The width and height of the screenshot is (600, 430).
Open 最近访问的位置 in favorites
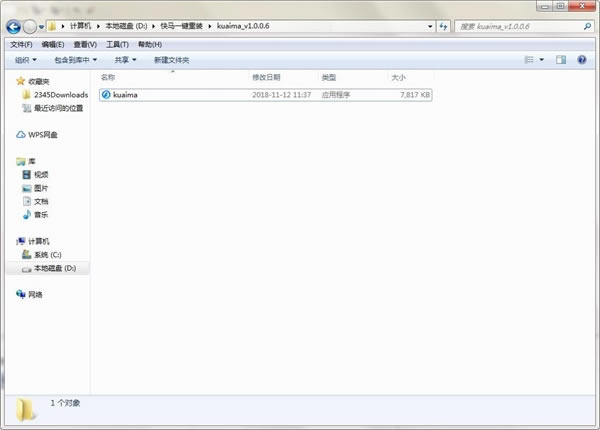tap(59, 108)
